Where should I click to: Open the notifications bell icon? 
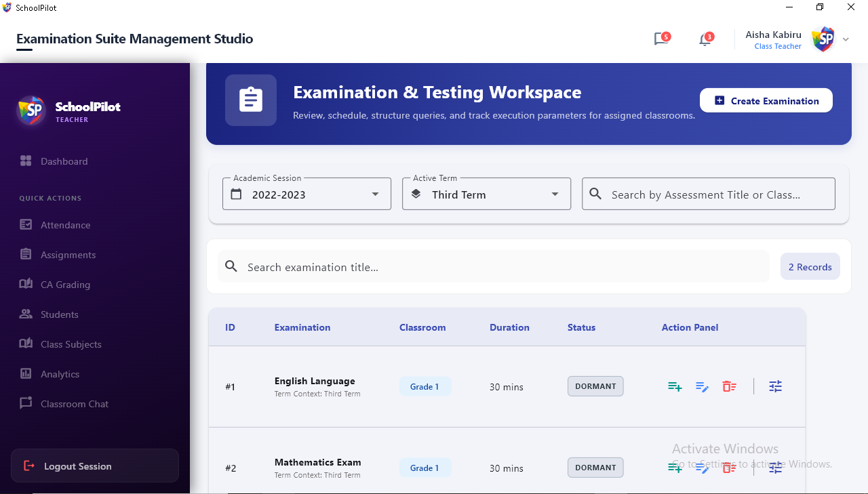click(705, 39)
